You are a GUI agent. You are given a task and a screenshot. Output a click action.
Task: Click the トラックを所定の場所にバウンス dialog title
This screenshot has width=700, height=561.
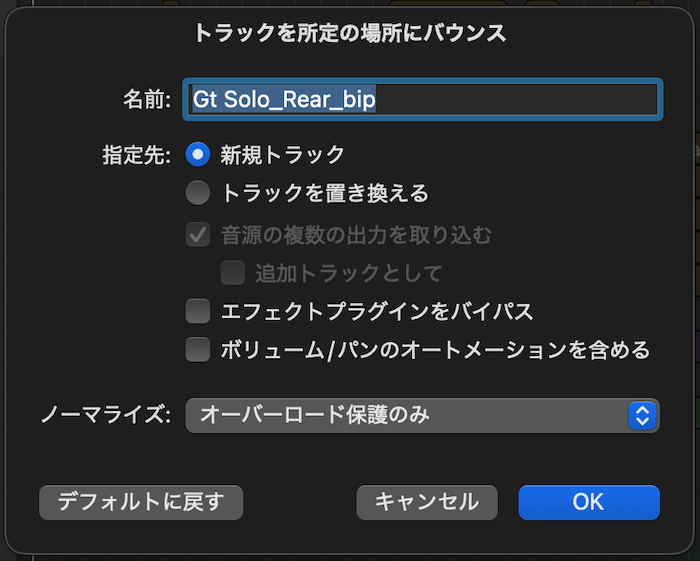(x=350, y=33)
